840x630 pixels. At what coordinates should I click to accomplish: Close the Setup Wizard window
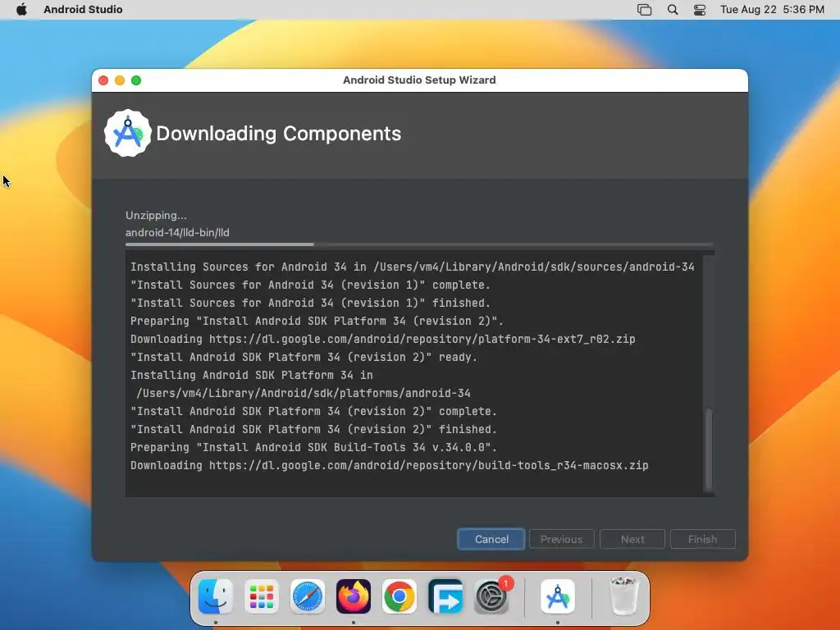103,80
